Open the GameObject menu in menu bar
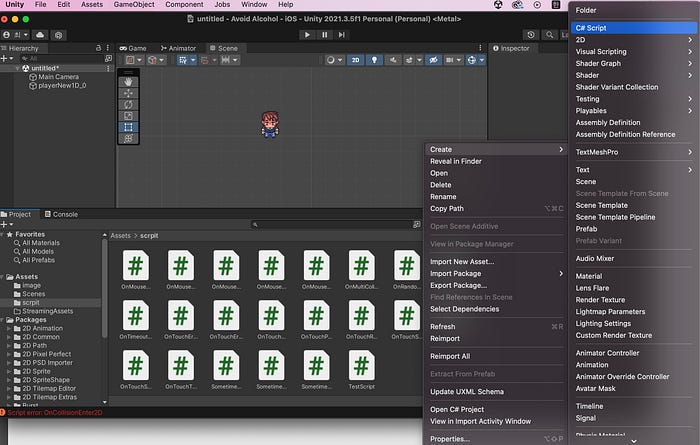The image size is (700, 445). pos(134,4)
